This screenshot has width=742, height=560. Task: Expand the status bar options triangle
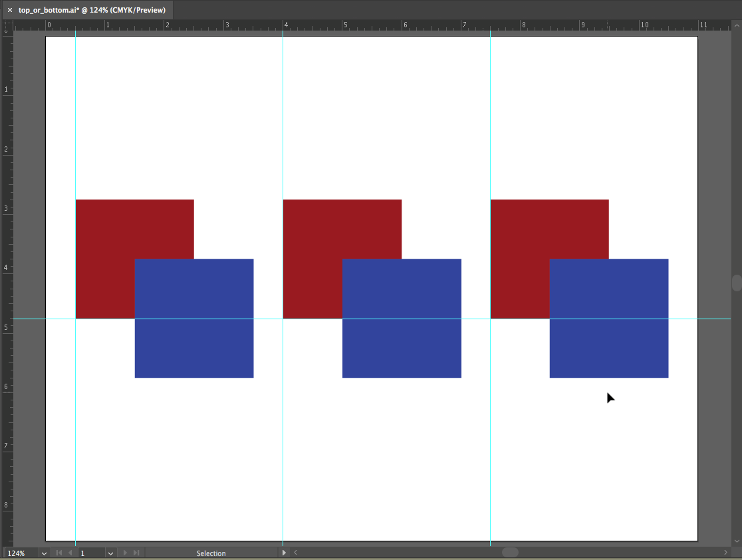(x=285, y=553)
